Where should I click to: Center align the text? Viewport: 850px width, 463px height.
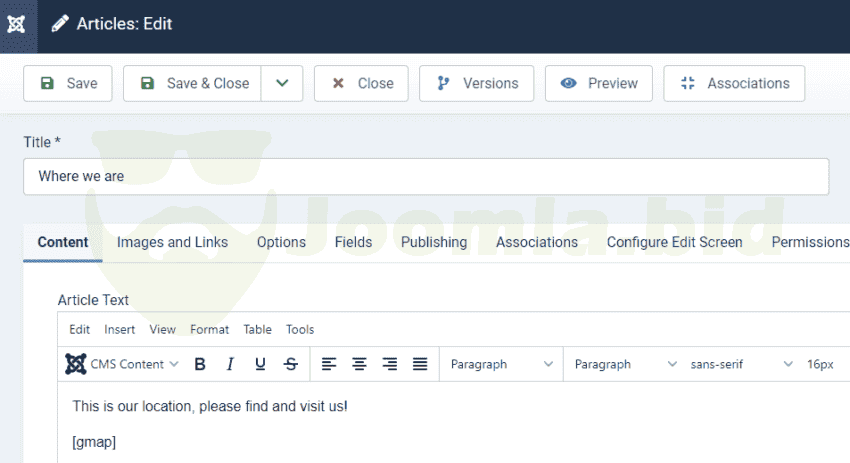point(359,365)
